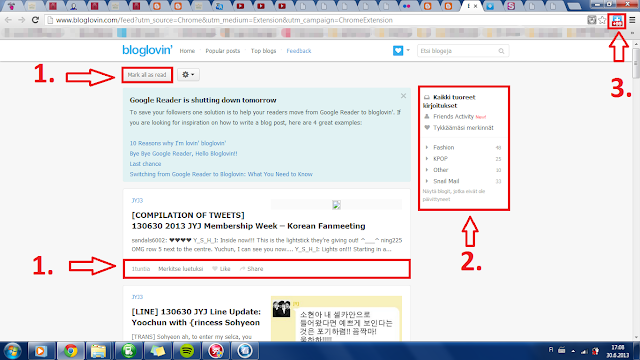
Task: Close the active Bloglovin browser tab
Action: click(x=476, y=6)
